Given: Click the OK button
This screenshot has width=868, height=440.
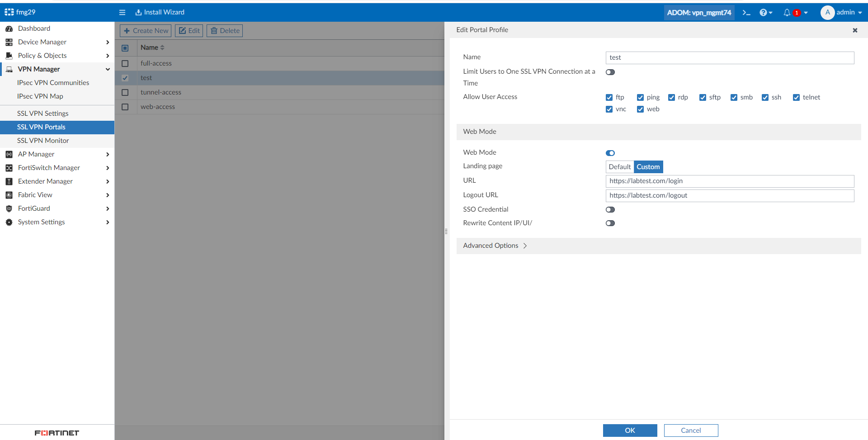Looking at the screenshot, I should pos(630,431).
